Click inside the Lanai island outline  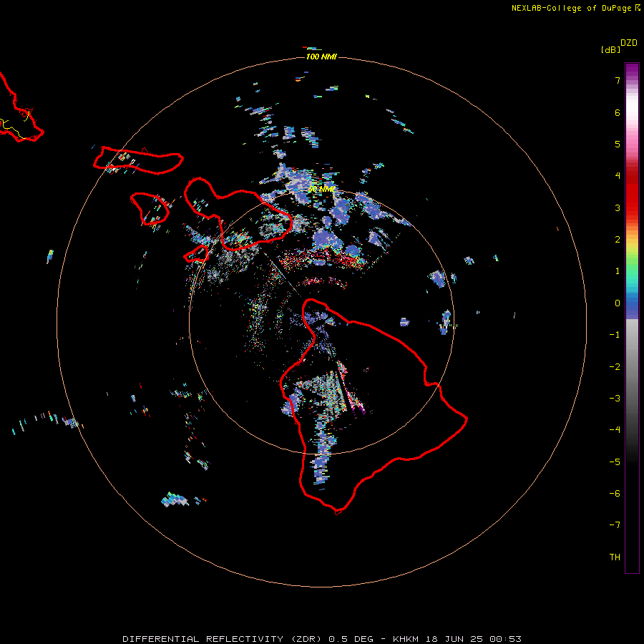(149, 209)
